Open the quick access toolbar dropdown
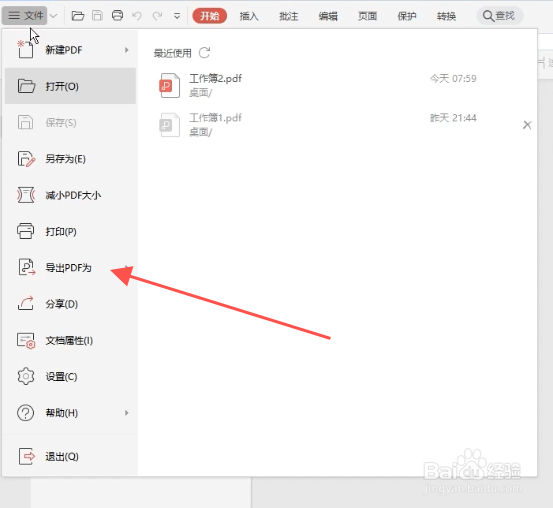 (x=177, y=16)
